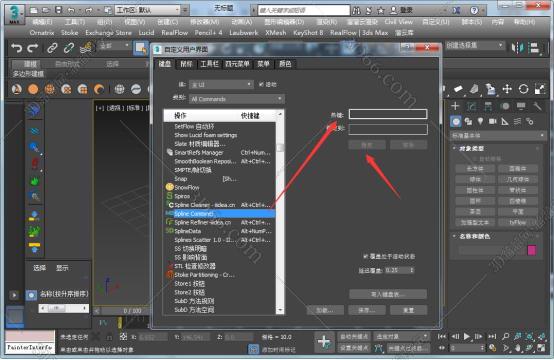This screenshot has width=554, height=360.
Task: Click the large Undo arrow in main toolbar
Action: point(16,47)
